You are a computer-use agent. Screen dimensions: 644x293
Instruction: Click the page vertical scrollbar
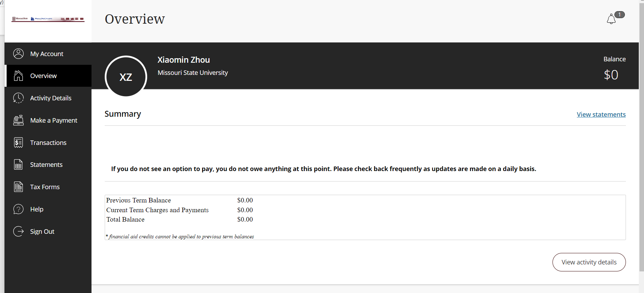click(641, 139)
